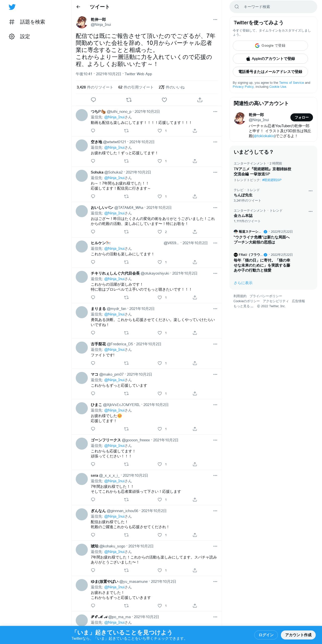Image resolution: width=322 pixels, height=644 pixels.
Task: Like Sohuka's reply tweet
Action: point(160,196)
